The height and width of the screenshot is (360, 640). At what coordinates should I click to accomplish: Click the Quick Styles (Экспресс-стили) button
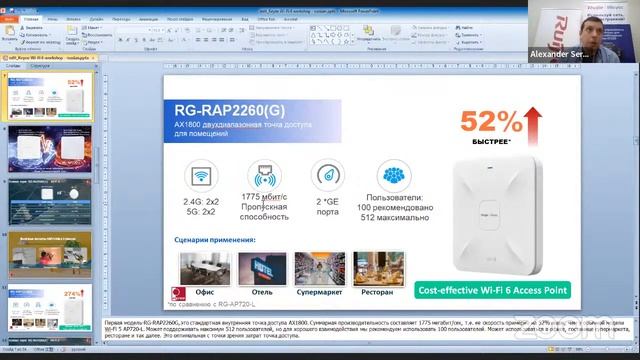pos(395,34)
